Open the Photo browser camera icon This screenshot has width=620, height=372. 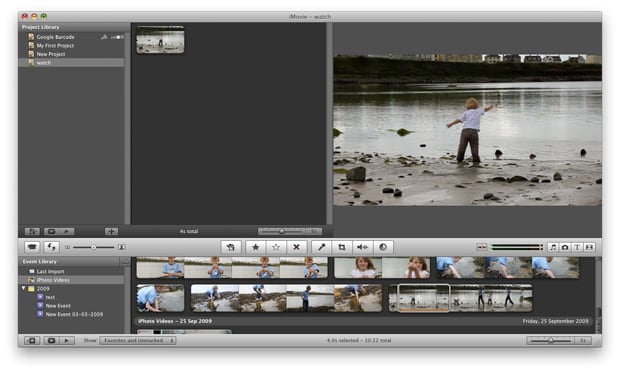click(x=565, y=247)
